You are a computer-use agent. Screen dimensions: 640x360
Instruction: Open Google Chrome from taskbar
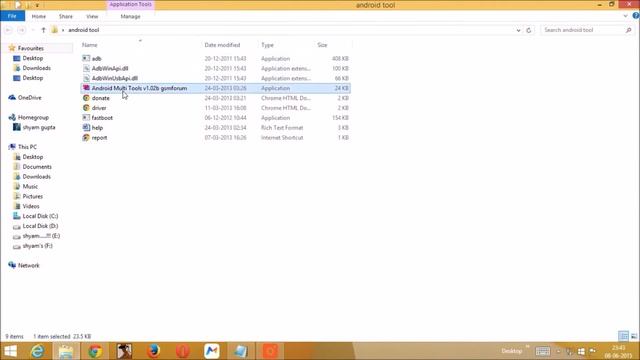[x=96, y=351]
